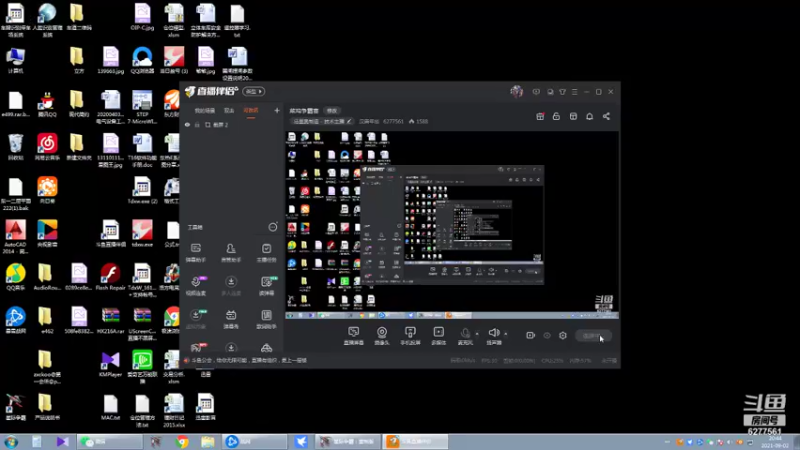Open the Flash Repair desktop shortcut
800x450 pixels.
(x=110, y=278)
